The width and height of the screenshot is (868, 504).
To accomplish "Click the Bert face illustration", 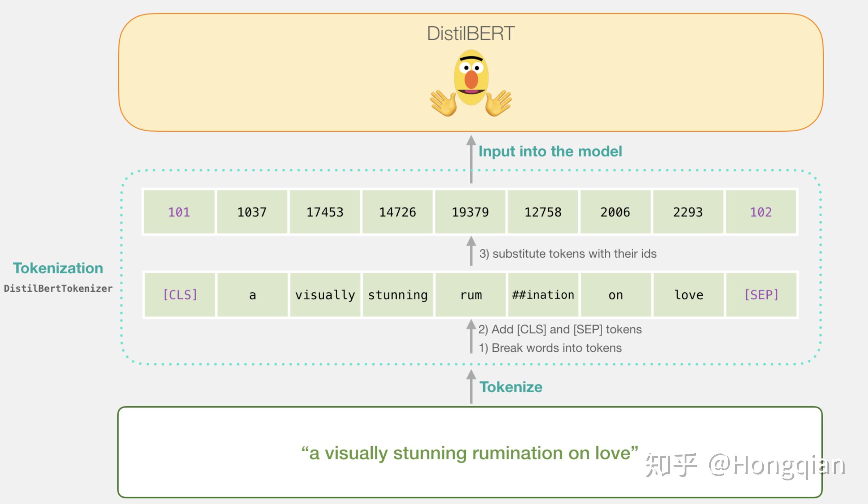I will coord(471,77).
